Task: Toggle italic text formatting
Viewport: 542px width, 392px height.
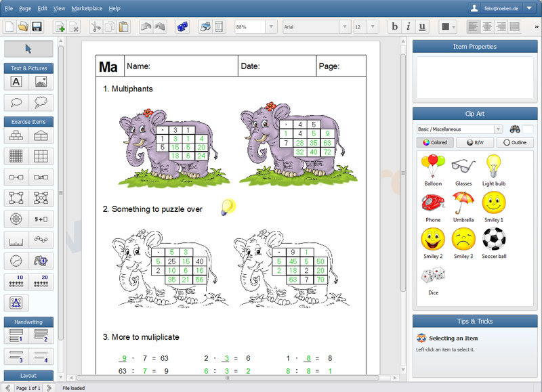Action: (409, 26)
